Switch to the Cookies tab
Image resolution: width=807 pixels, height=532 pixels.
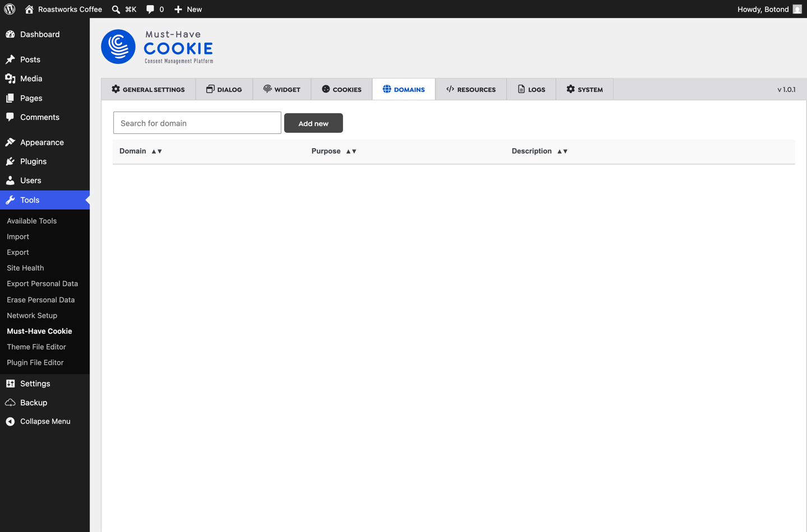(342, 89)
